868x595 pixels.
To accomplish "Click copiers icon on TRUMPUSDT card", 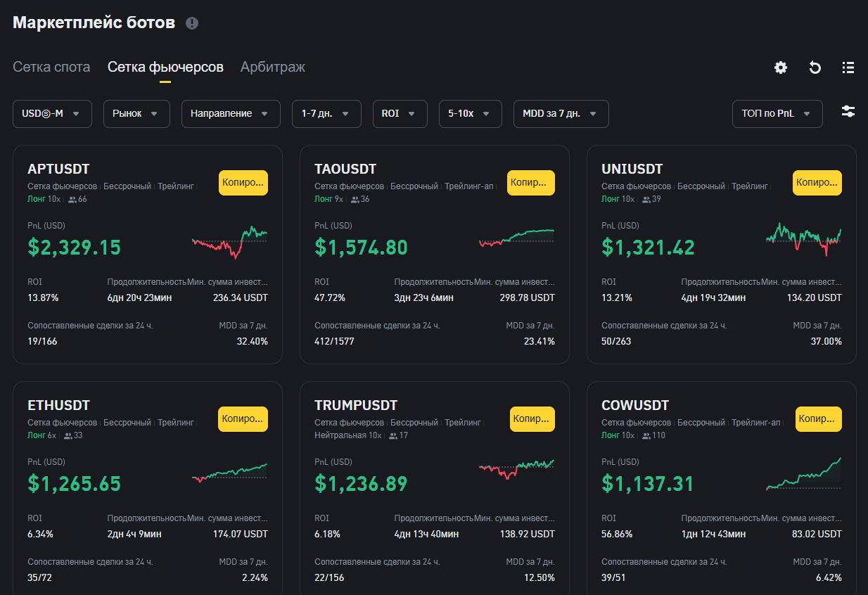I will (x=394, y=436).
